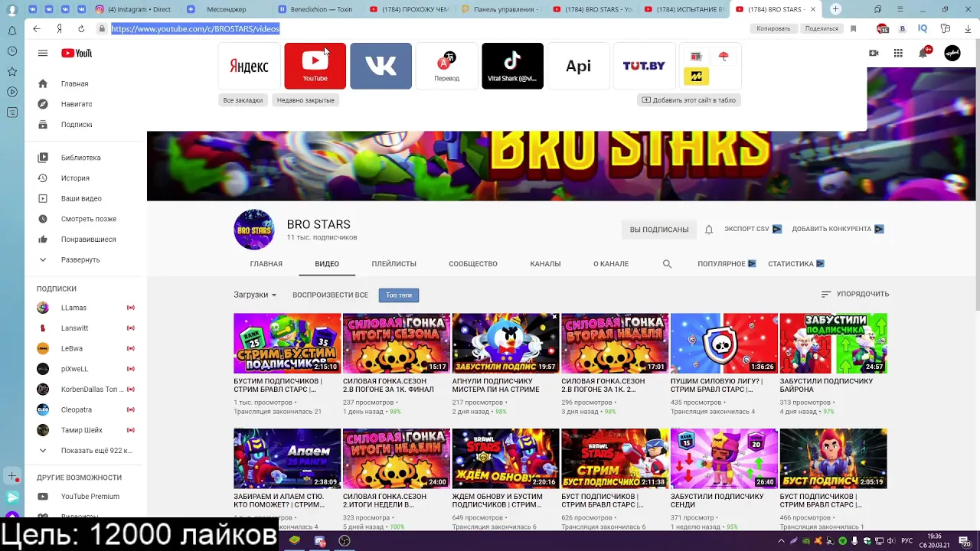Switch to the Главная channel tab
The image size is (980, 551).
click(x=266, y=264)
